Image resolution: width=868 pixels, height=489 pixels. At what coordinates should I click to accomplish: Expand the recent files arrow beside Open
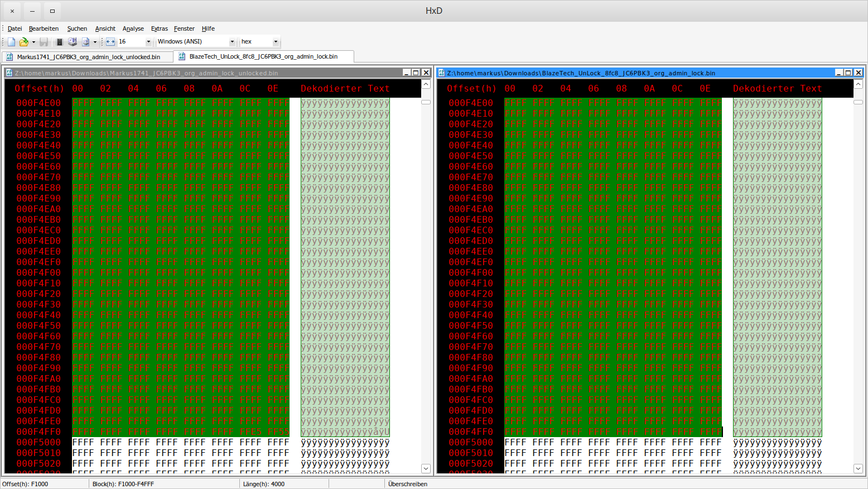coord(33,42)
